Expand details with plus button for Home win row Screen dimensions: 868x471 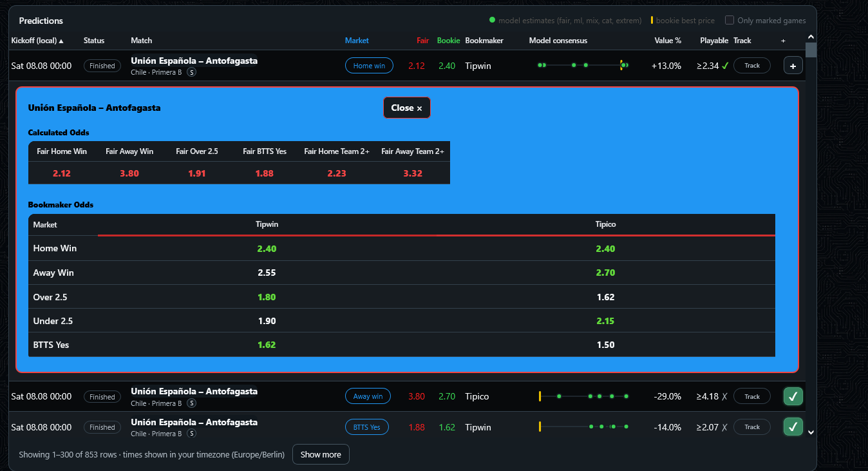793,66
